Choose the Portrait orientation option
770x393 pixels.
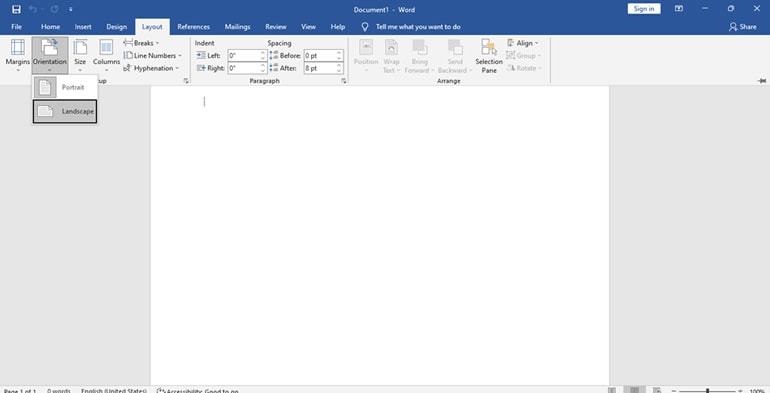coord(65,87)
